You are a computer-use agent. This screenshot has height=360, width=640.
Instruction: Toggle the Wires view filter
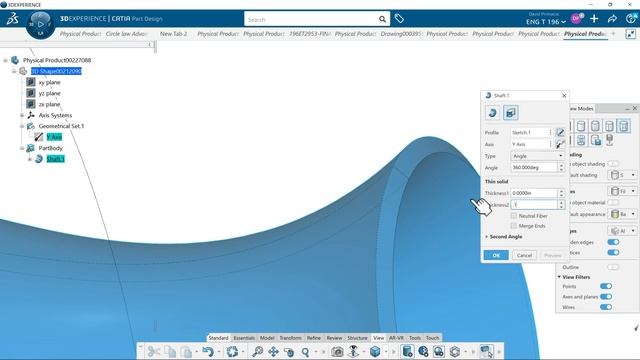[x=606, y=307]
